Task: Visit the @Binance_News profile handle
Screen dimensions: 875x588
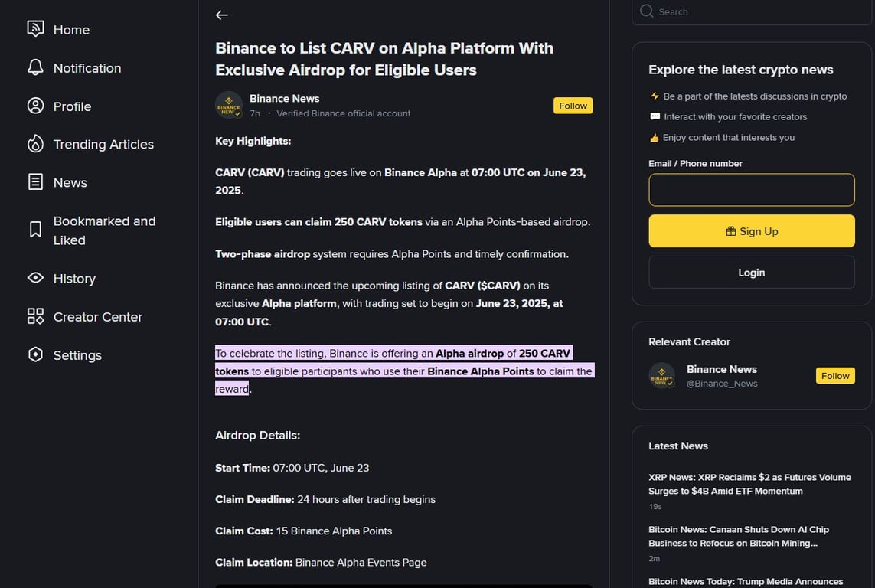Action: [x=722, y=383]
